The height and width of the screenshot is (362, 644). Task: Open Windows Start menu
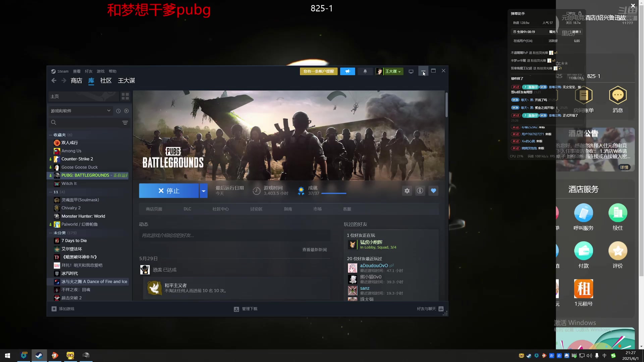pos(7,355)
